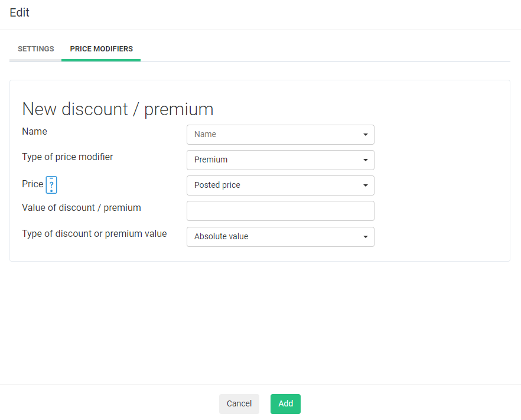Switch to the Settings tab
The image size is (521, 420).
35,49
